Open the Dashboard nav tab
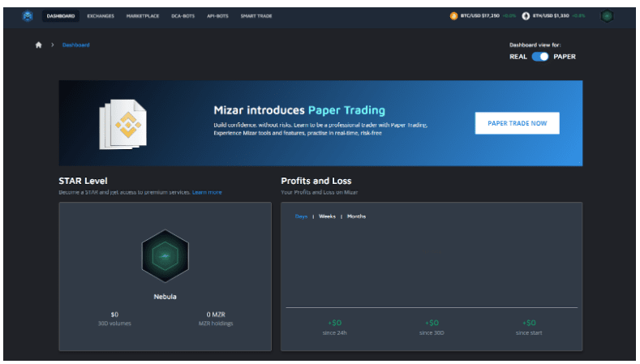The image size is (640, 364). pos(61,16)
